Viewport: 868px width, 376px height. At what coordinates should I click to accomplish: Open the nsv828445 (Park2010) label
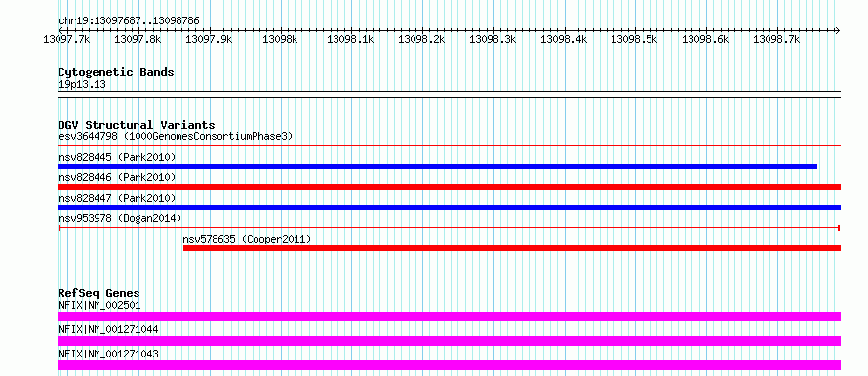[x=117, y=158]
